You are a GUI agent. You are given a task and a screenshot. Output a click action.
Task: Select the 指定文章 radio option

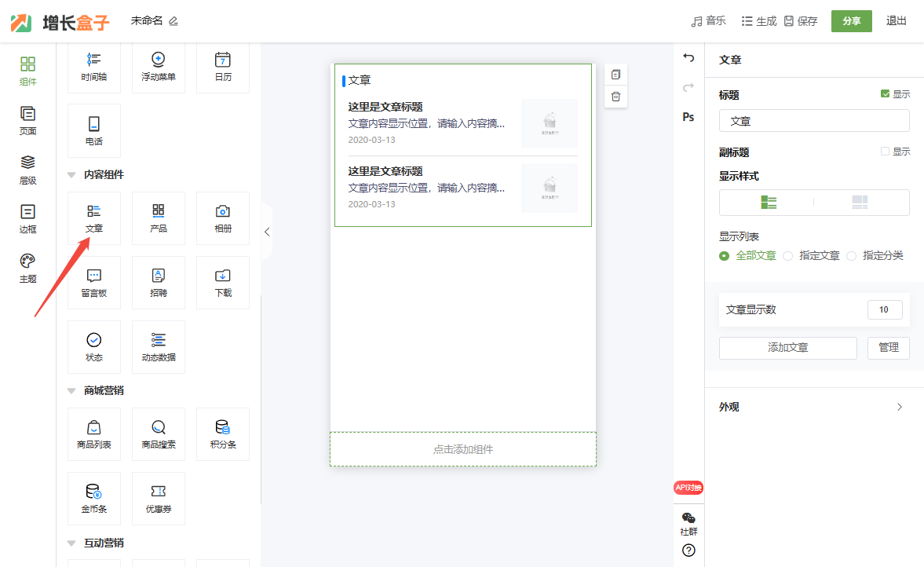tap(787, 255)
